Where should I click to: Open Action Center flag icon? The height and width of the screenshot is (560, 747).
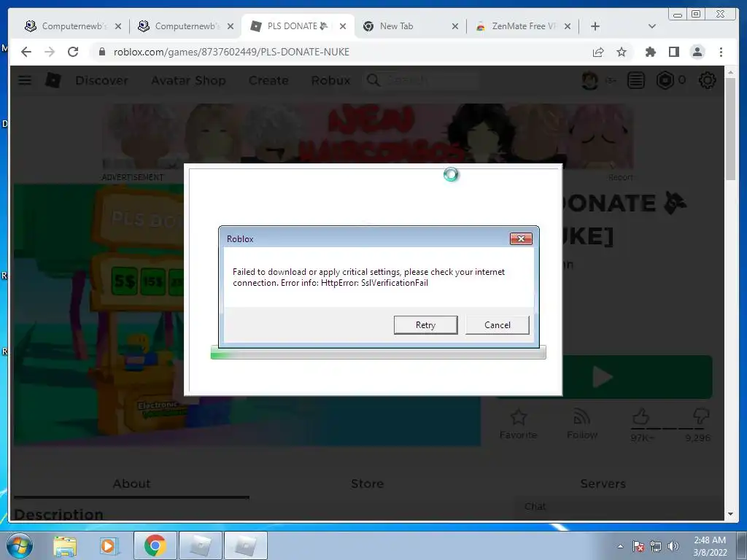tap(638, 546)
